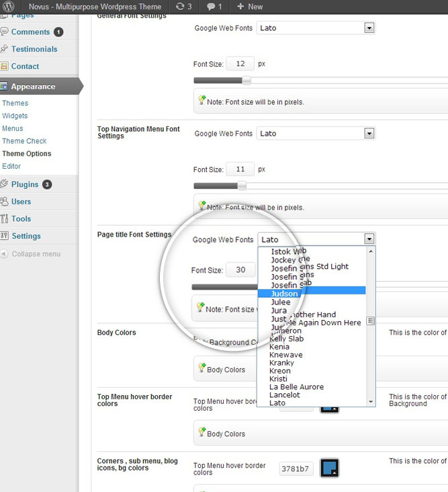Open Settings from the sidebar
Screen dimensions: 448x492
[26, 236]
